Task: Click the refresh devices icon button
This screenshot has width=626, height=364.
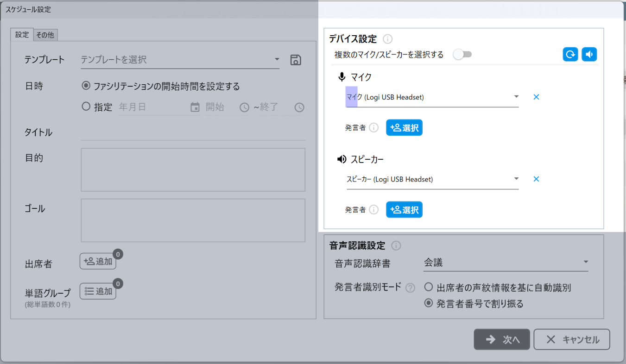Action: click(570, 55)
